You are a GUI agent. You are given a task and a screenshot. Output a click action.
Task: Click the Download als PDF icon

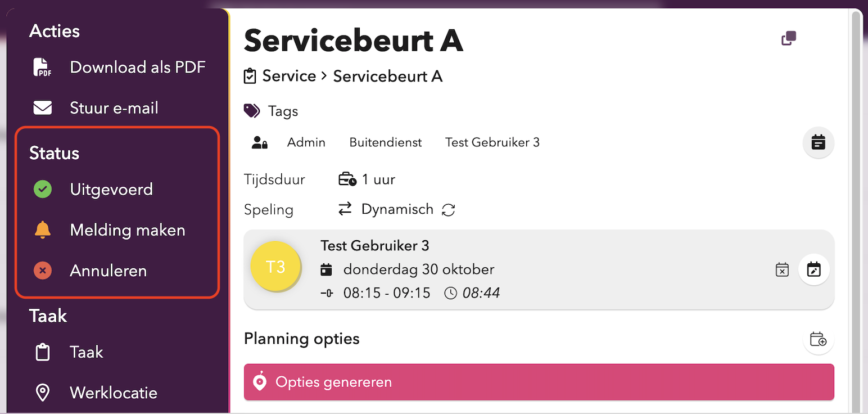[x=42, y=67]
